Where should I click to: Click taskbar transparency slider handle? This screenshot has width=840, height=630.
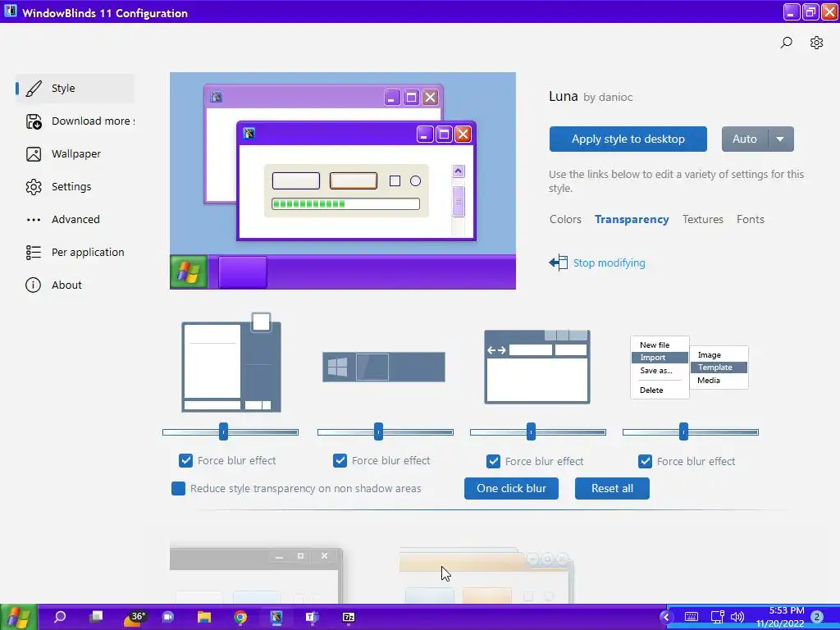point(378,431)
